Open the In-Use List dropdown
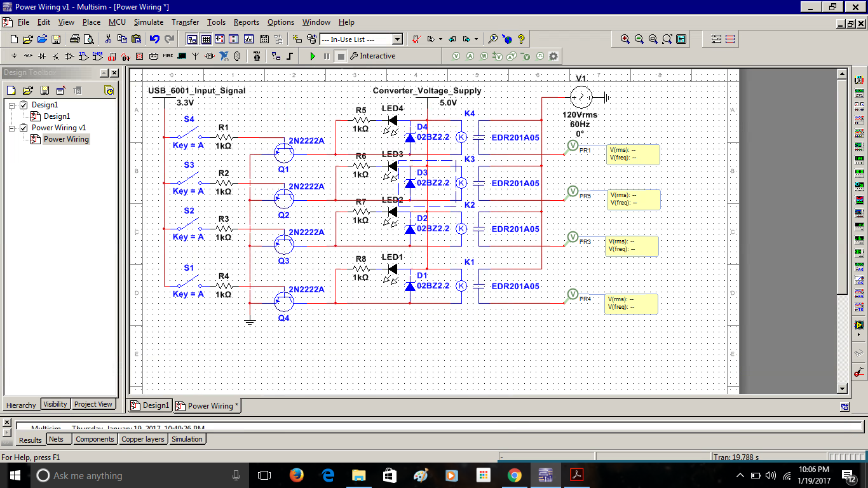This screenshot has height=488, width=868. point(397,39)
